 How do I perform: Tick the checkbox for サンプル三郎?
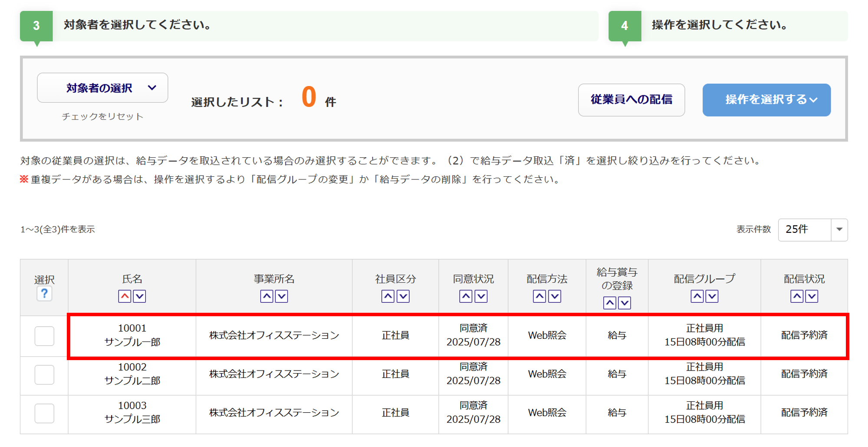(x=44, y=413)
